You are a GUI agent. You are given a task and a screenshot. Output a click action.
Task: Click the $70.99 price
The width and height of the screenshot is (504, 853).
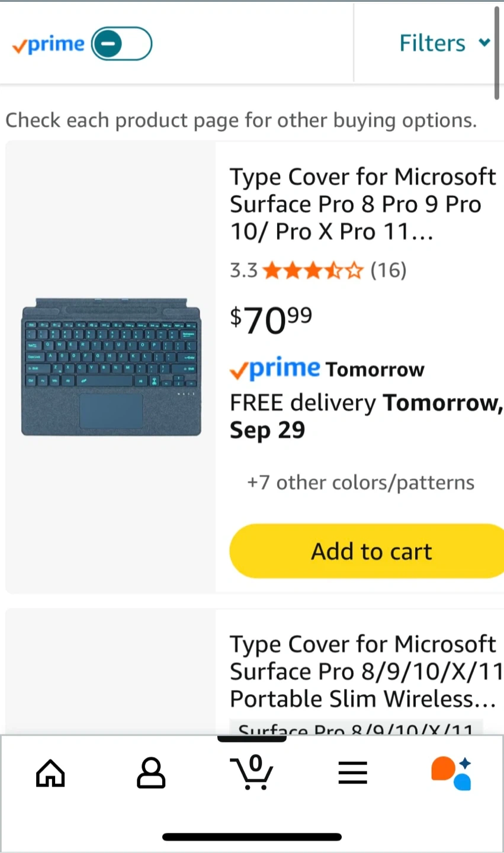(x=271, y=320)
